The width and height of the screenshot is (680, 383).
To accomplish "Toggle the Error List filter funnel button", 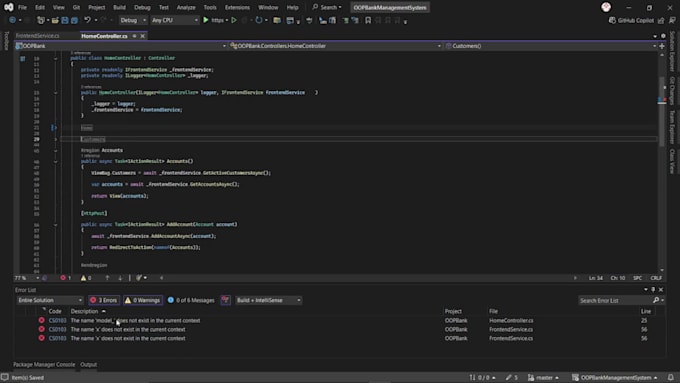I will pos(226,300).
